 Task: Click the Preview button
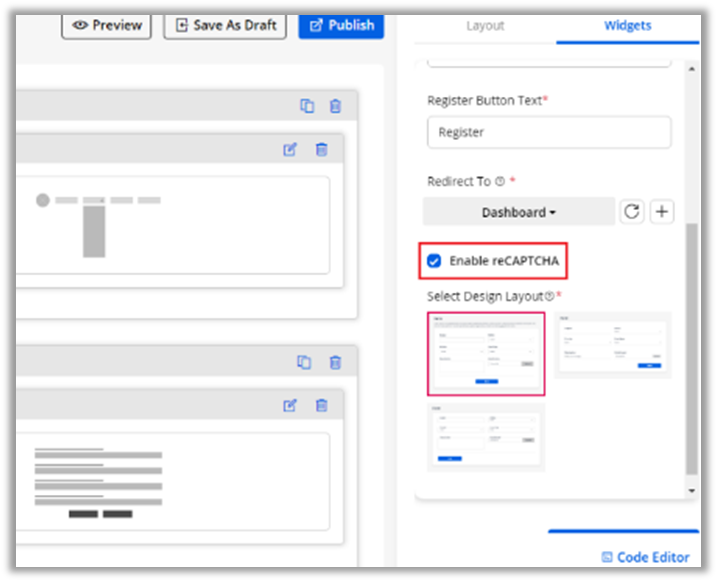click(107, 25)
